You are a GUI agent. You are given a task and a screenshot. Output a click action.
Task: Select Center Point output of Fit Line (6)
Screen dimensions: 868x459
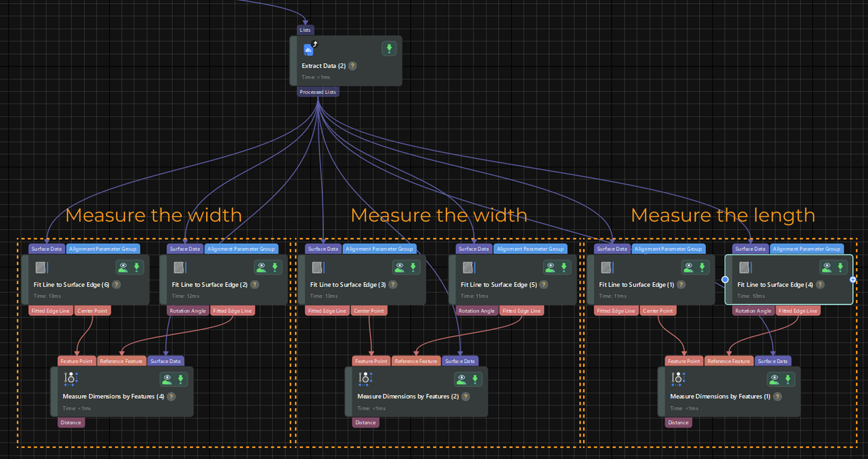pos(92,311)
